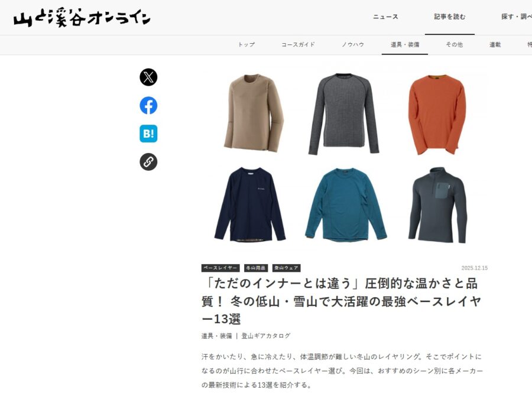
Task: Bookmark with Hatena B! icon
Action: pos(148,134)
